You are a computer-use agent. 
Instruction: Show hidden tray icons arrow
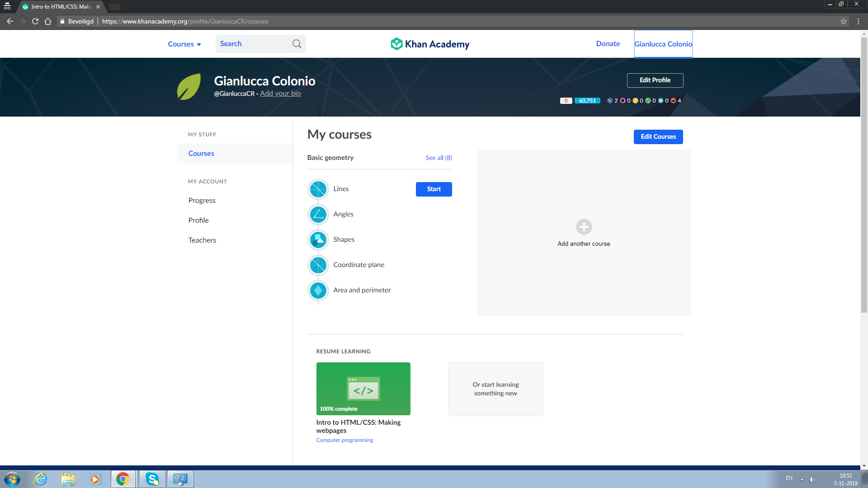click(x=802, y=479)
